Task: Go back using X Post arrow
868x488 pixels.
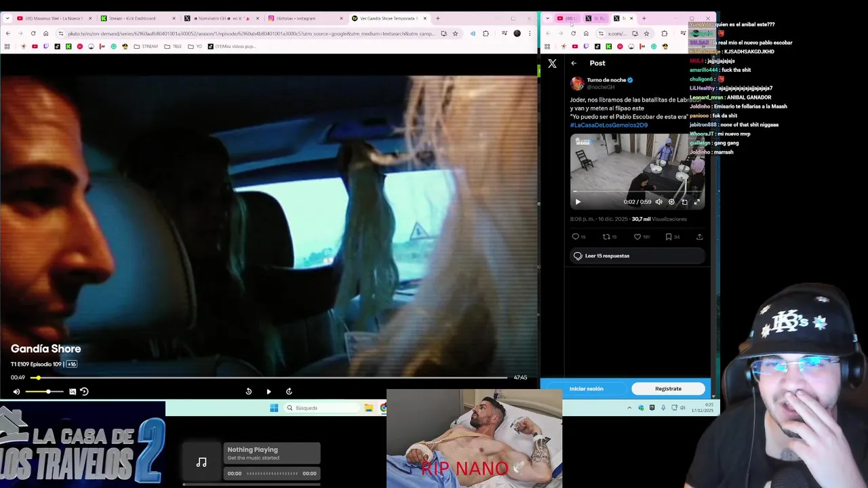Action: click(x=574, y=63)
